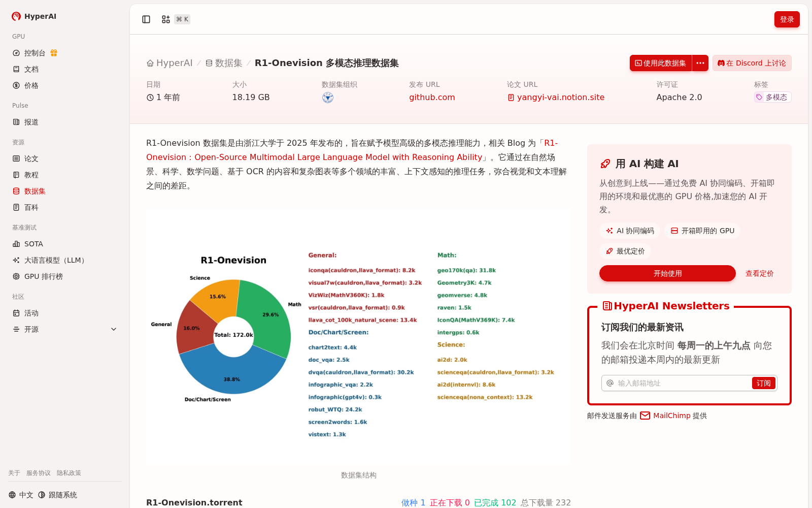812x508 pixels.
Task: Click the dataset organization logo
Action: [328, 98]
